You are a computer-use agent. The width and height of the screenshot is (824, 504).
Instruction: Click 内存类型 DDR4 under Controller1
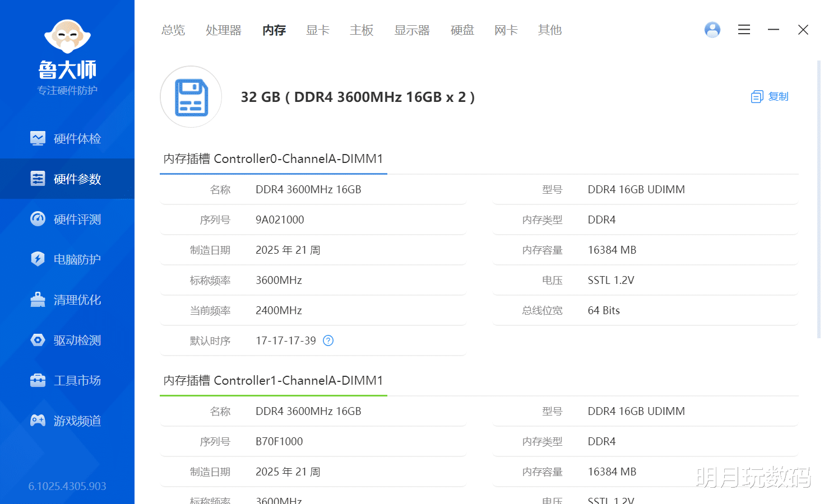pyautogui.click(x=601, y=441)
